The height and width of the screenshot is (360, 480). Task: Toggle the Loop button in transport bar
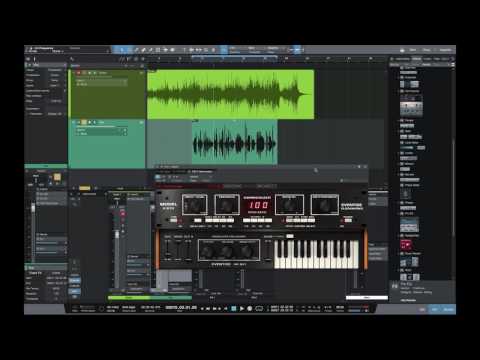259,309
